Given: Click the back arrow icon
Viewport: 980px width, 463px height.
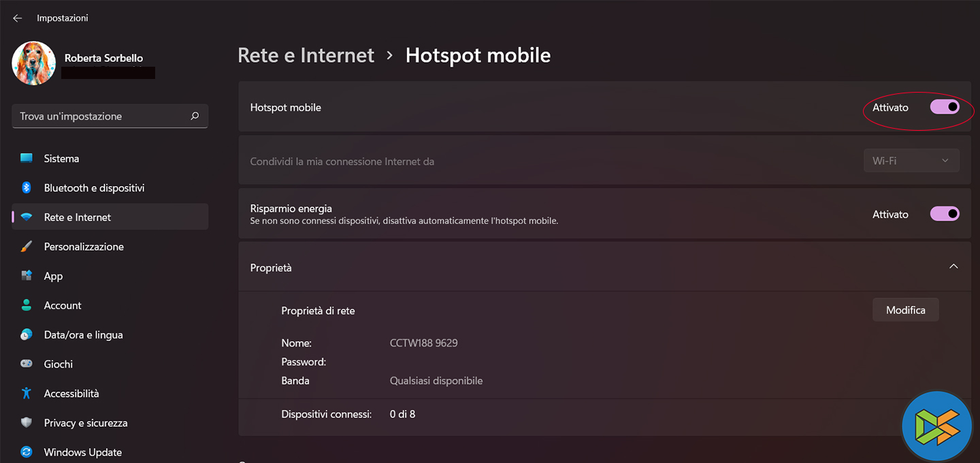Looking at the screenshot, I should (18, 18).
